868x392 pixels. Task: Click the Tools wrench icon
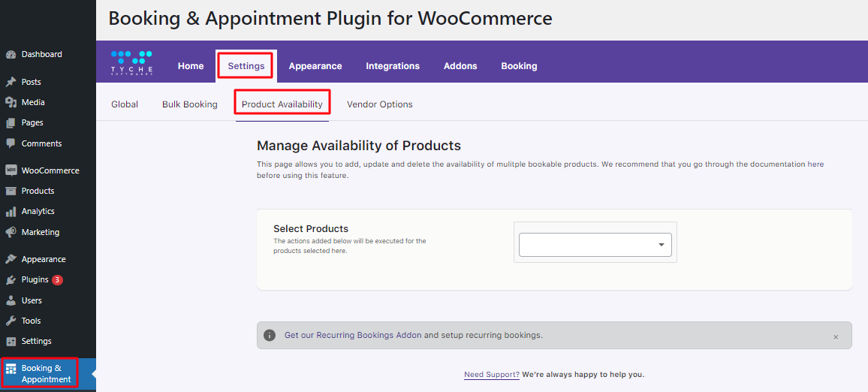tap(11, 321)
